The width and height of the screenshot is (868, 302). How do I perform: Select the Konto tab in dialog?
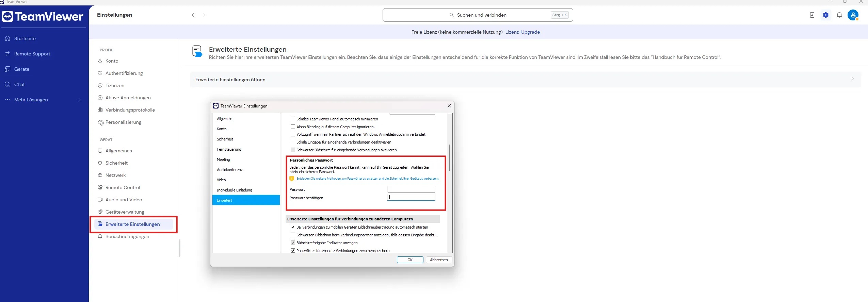tap(246, 129)
